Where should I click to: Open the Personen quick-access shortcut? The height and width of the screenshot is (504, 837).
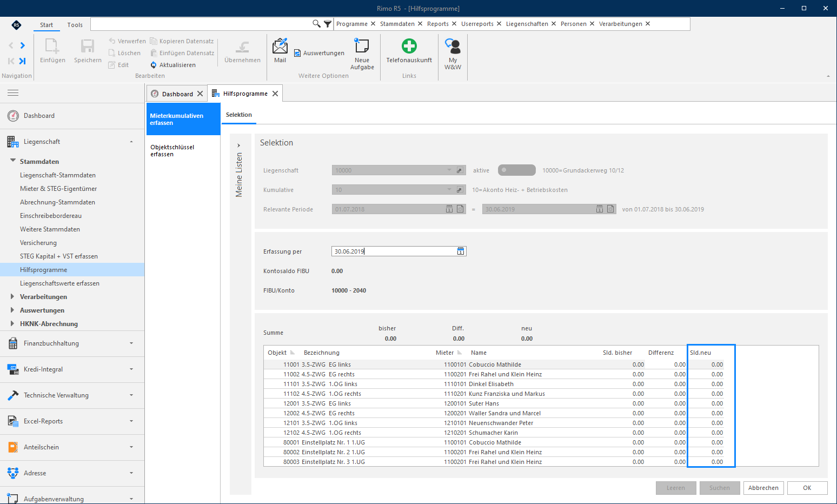click(573, 24)
